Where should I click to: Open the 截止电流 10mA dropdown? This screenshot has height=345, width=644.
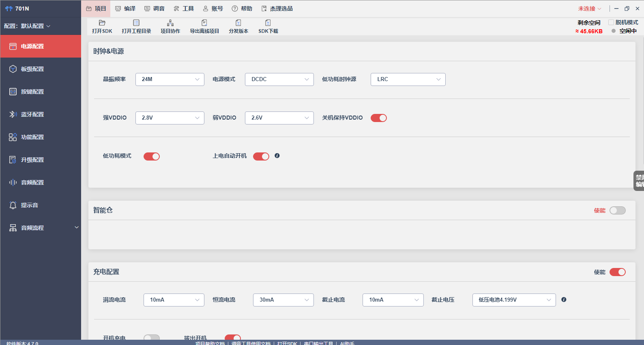tap(393, 300)
